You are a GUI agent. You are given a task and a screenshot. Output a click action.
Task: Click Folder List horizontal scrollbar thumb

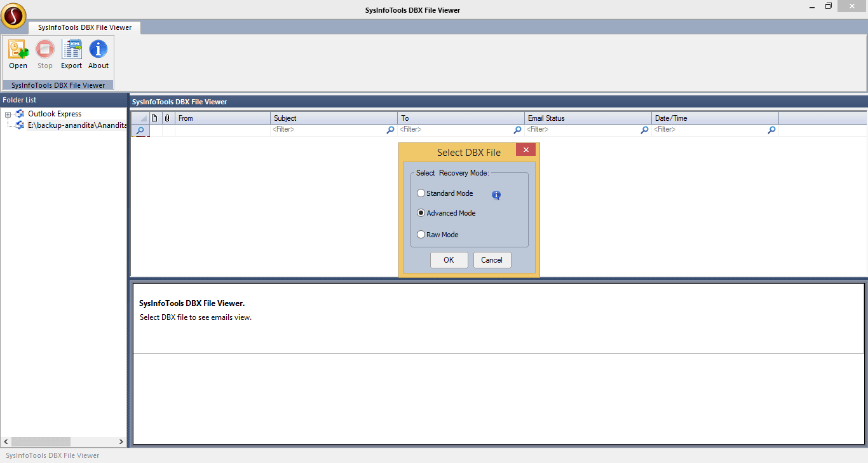(x=41, y=441)
